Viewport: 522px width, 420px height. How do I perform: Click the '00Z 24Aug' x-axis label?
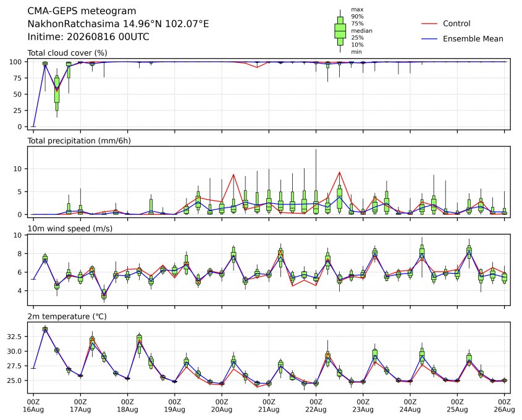(x=410, y=405)
